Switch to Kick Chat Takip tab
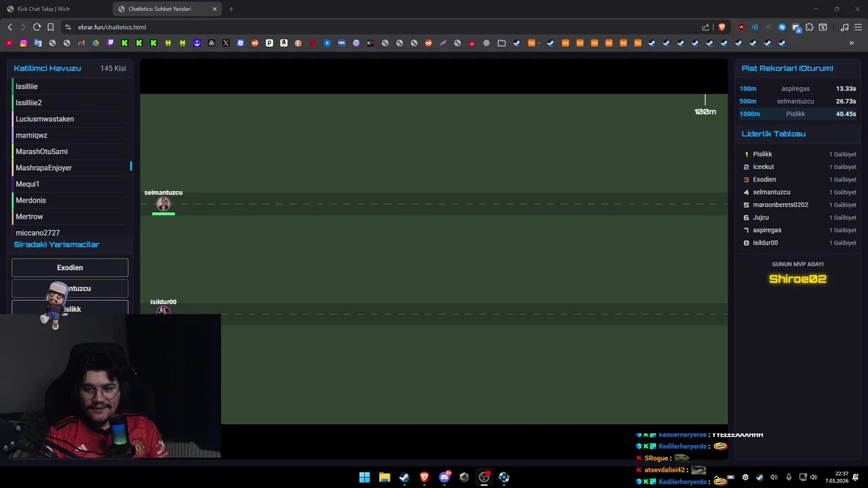The width and height of the screenshot is (868, 488). coord(56,9)
